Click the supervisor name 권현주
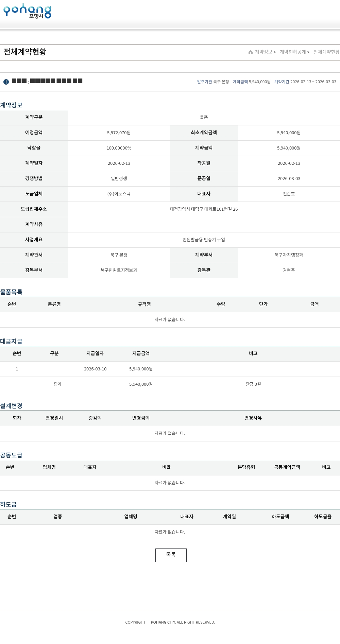 click(x=289, y=270)
